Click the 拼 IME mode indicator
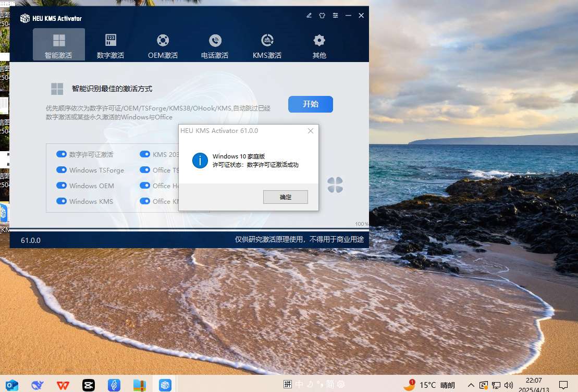 coord(288,384)
